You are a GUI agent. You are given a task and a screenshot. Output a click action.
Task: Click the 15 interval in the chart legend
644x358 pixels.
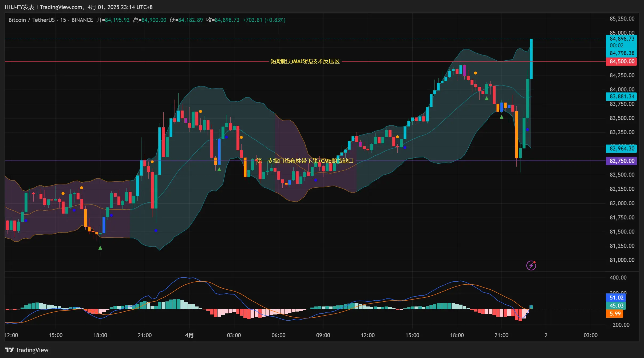[x=63, y=20]
